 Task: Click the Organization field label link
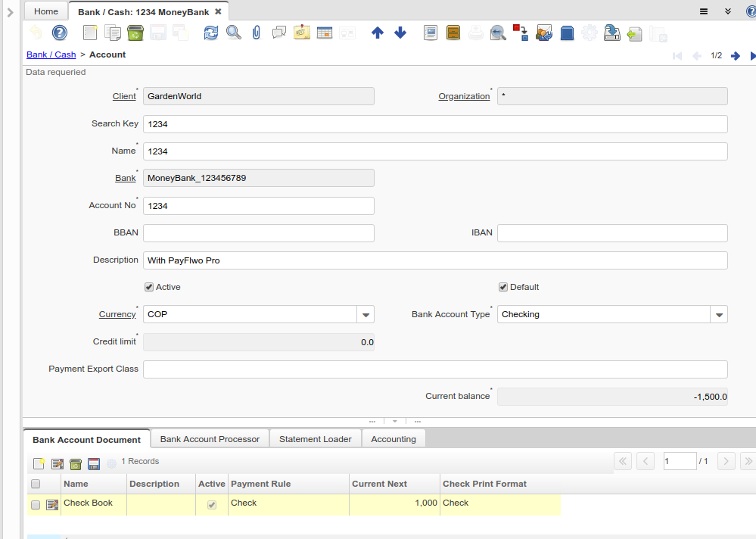(464, 96)
